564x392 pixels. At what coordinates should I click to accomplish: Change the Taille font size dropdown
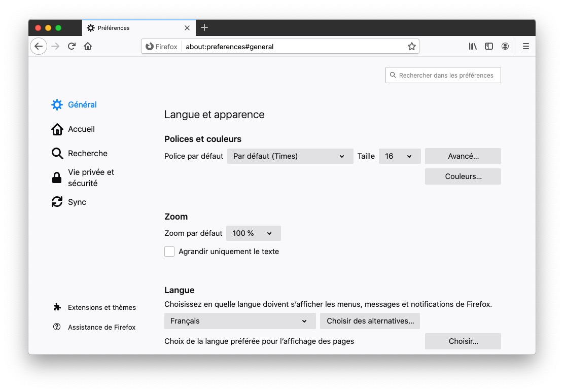tap(399, 156)
